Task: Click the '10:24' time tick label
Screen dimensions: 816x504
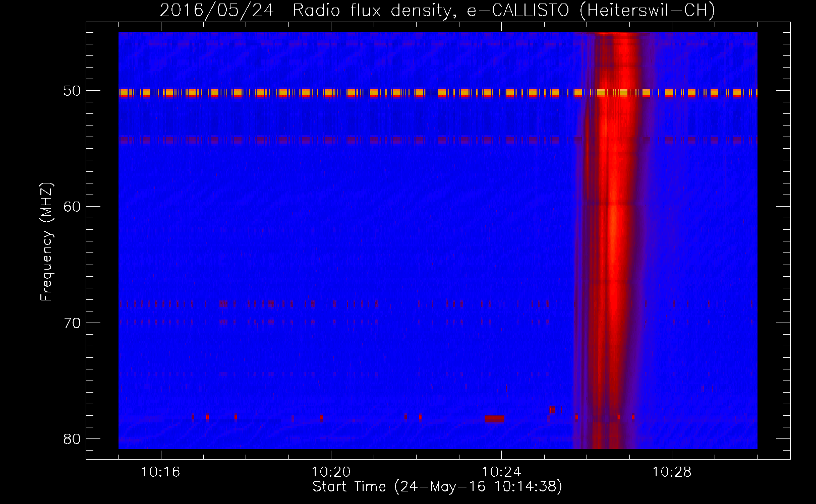Action: (502, 472)
